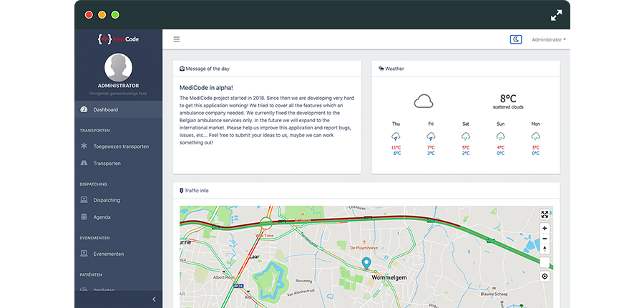644x308 pixels.
Task: Expand the window with the fullscreen arrows
Action: 556,15
